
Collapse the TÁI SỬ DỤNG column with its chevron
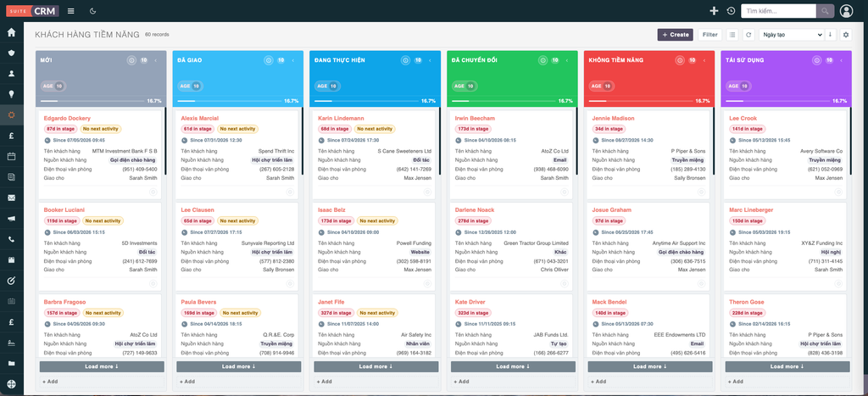tap(841, 60)
